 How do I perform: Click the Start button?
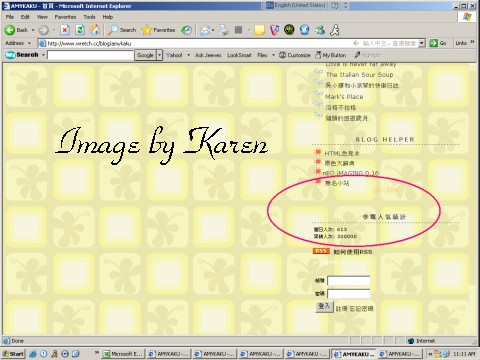click(13, 354)
